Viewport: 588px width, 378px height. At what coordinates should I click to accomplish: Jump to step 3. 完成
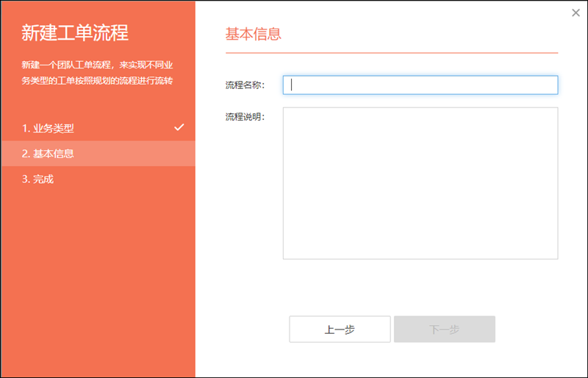[x=37, y=179]
